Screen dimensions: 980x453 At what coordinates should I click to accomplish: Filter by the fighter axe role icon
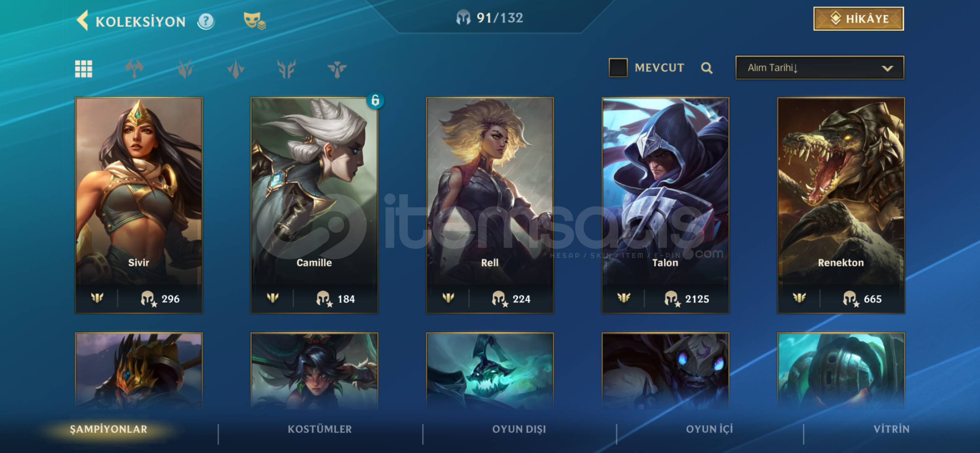pos(134,69)
